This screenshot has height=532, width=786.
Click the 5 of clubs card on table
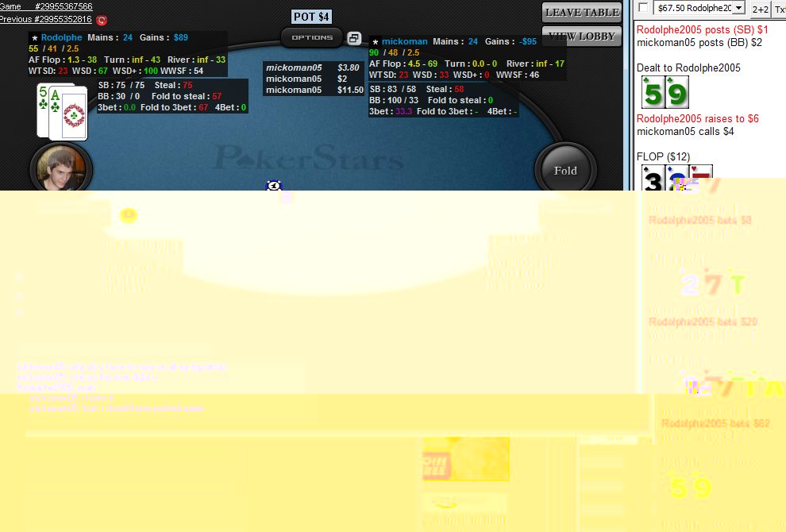click(x=43, y=110)
